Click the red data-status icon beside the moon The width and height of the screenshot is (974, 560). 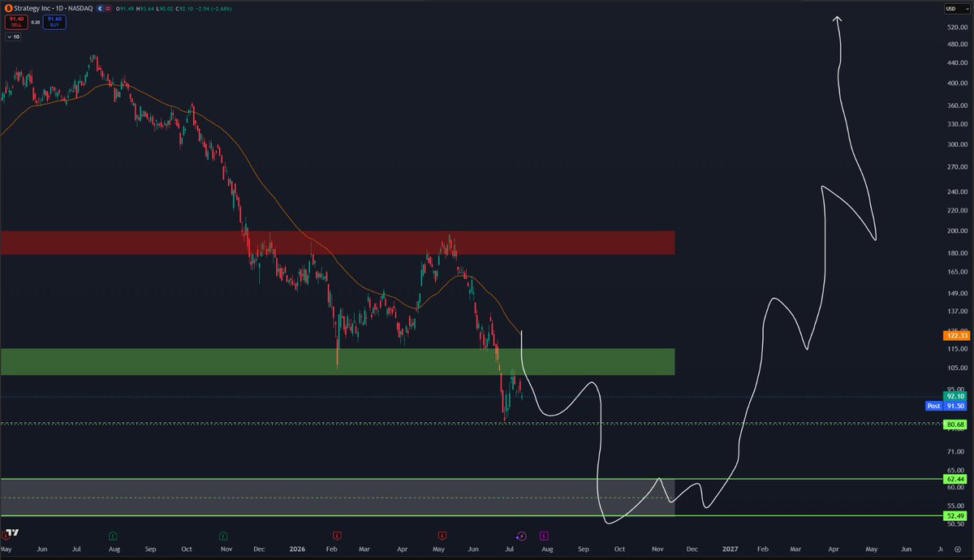108,8
